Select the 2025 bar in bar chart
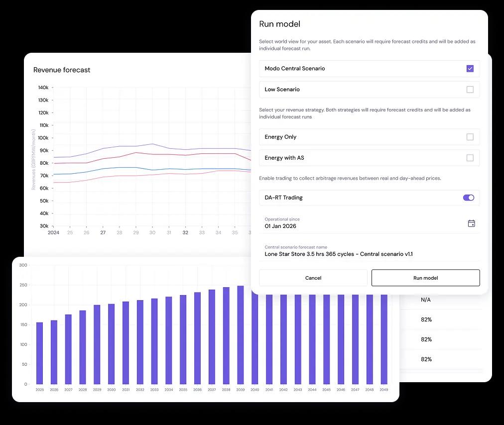Screen dimensions: 504x425 (39, 353)
